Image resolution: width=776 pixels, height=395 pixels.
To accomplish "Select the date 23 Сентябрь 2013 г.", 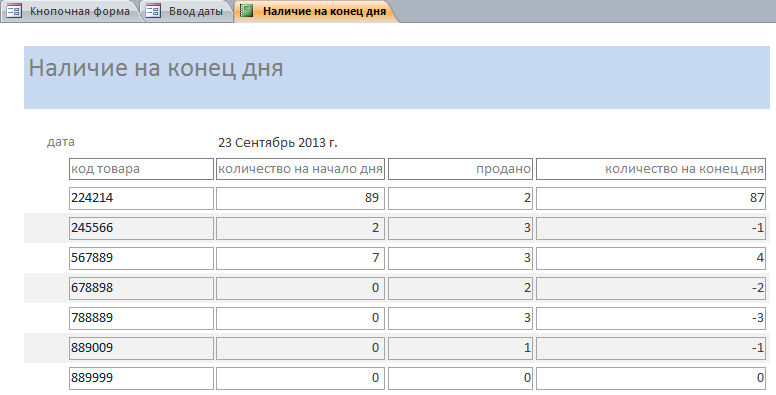I will (x=278, y=143).
